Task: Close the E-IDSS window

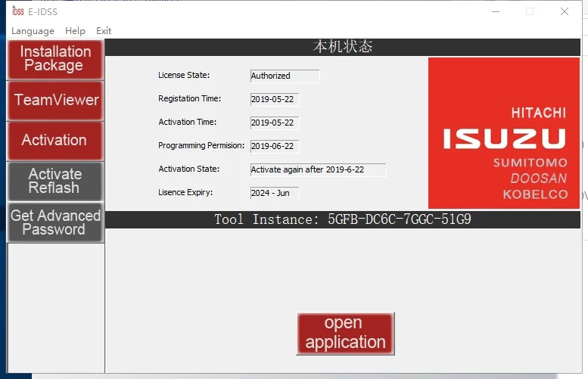Action: tap(565, 11)
